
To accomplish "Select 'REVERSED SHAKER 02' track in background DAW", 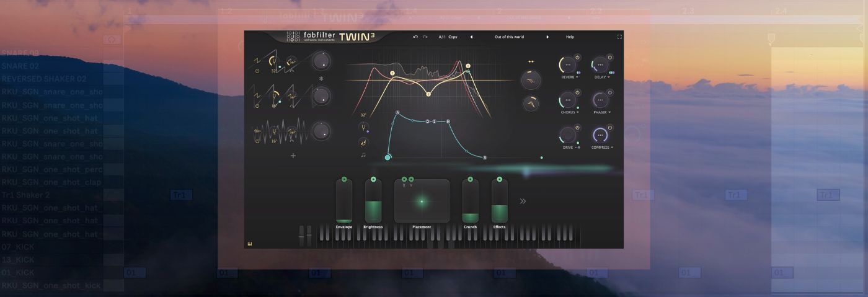I will point(43,79).
